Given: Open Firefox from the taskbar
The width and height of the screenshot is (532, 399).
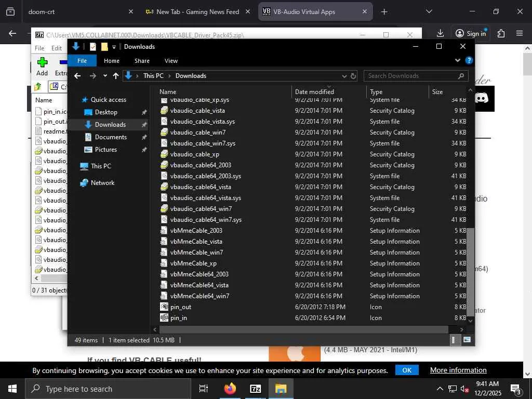Looking at the screenshot, I should 230,389.
